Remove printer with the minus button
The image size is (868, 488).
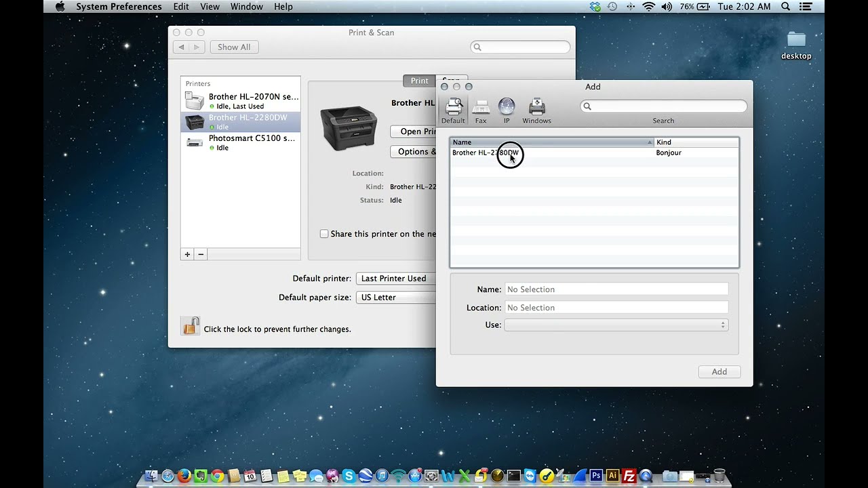click(200, 254)
